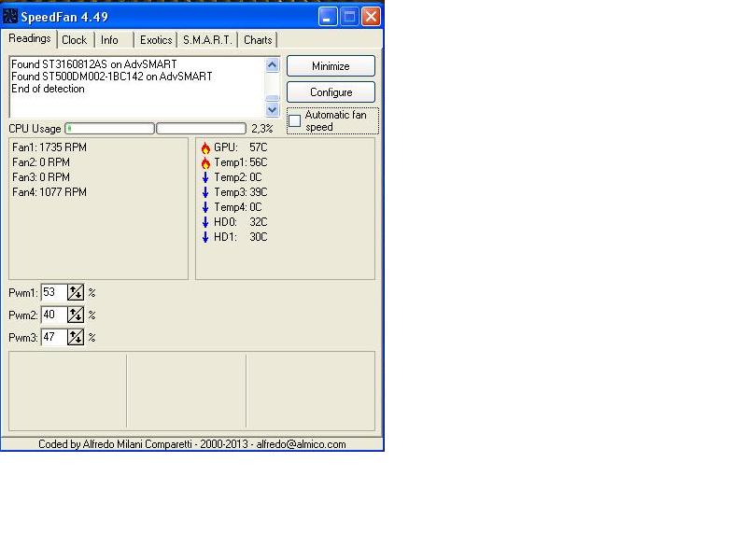Open the Info tab

click(109, 40)
